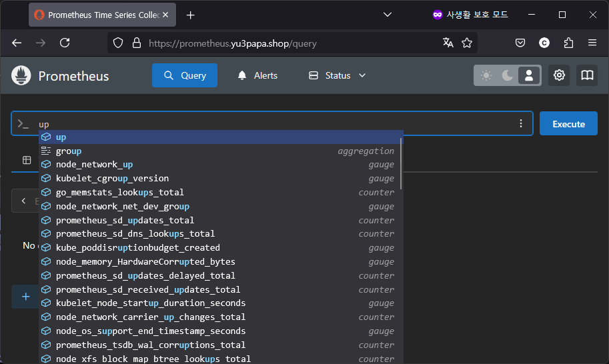Choose go_memstats_lookups_total suggestion
The width and height of the screenshot is (609, 364).
tap(221, 193)
